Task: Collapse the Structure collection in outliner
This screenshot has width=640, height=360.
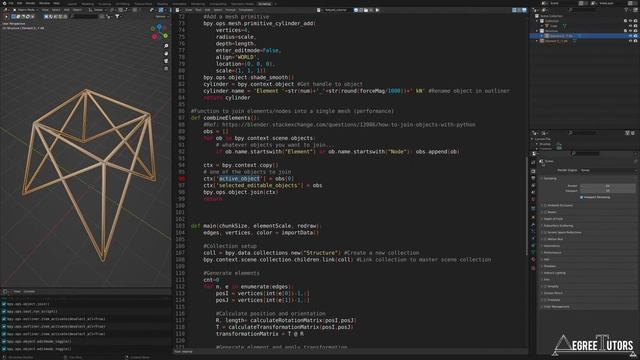Action: click(x=538, y=31)
